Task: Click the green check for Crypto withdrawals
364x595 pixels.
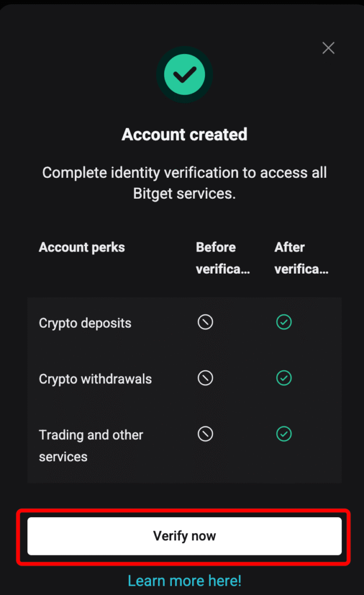Action: 284,378
